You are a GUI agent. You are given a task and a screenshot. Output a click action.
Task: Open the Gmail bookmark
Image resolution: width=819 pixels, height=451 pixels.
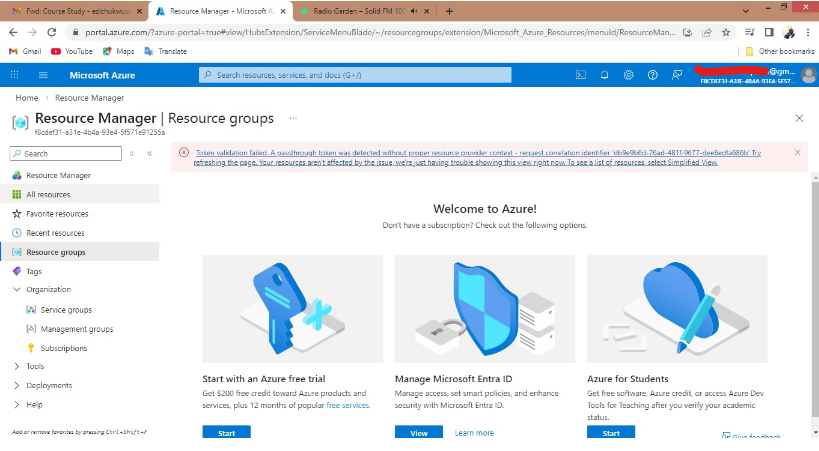coord(26,51)
